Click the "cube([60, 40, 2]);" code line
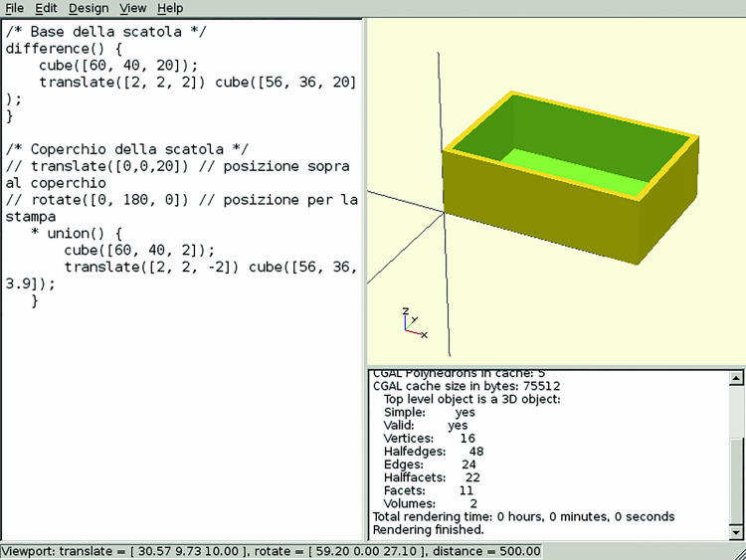 pyautogui.click(x=139, y=250)
